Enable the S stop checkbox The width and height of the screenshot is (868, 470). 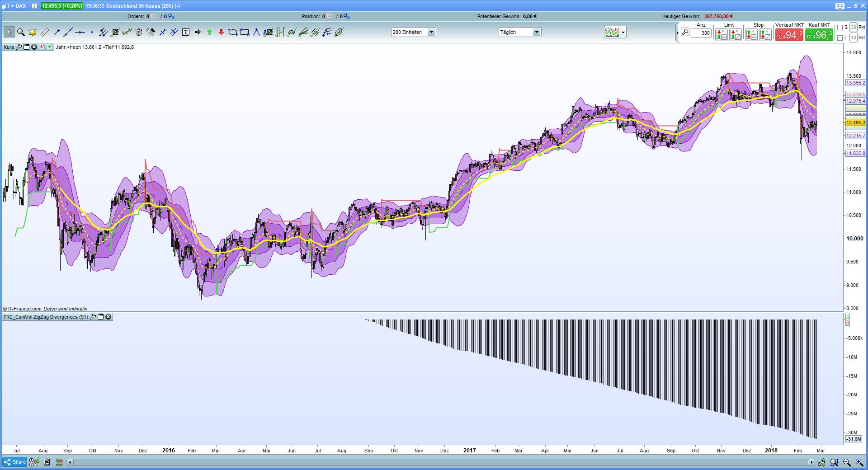click(x=840, y=28)
